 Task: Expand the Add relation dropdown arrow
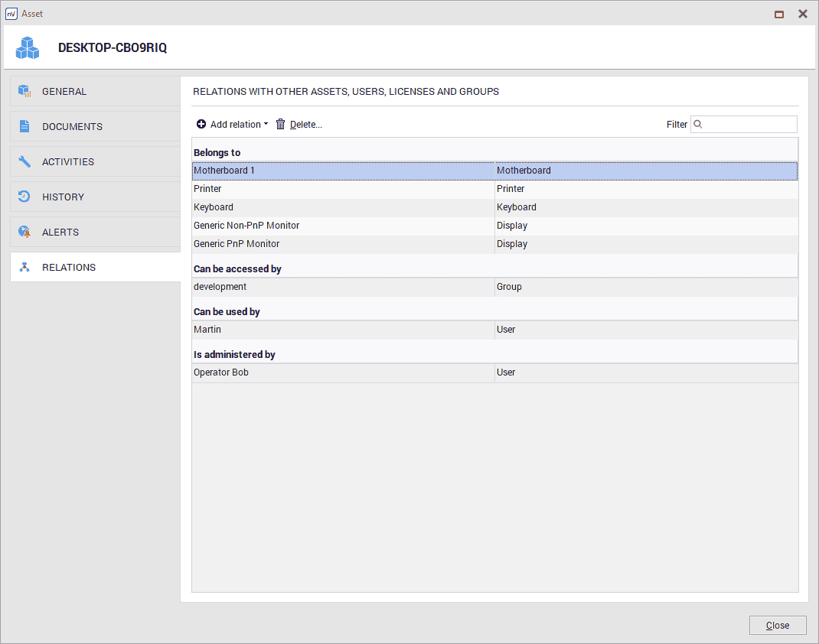tap(266, 124)
